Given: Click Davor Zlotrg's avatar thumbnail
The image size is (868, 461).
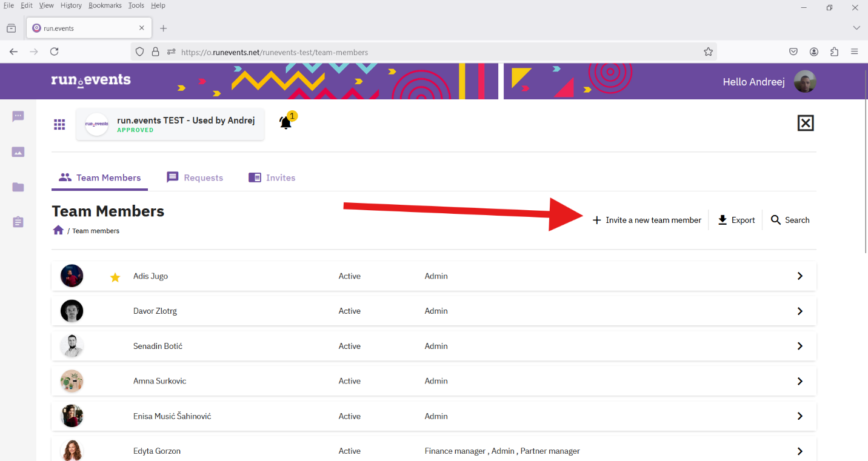Looking at the screenshot, I should (72, 311).
